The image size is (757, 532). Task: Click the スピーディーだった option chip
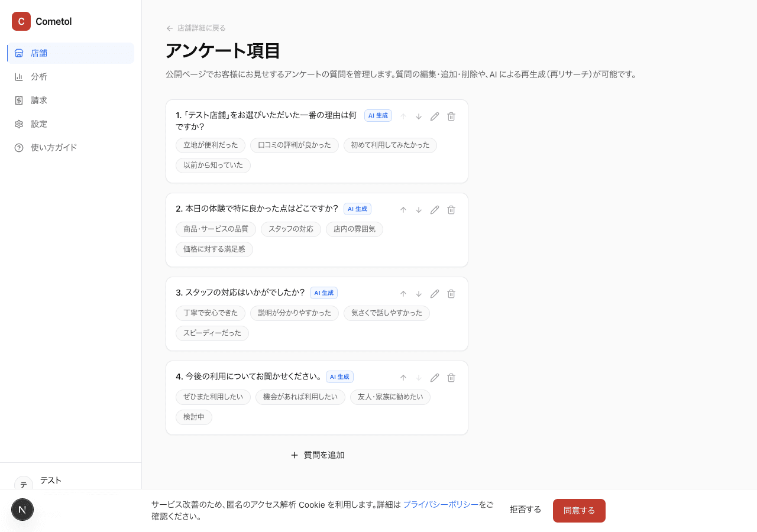pyautogui.click(x=212, y=333)
